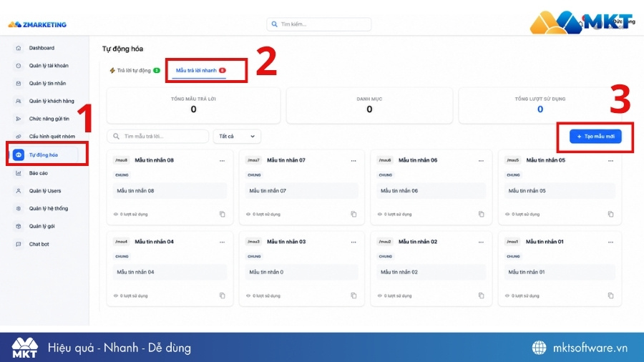Focus the Tìm mẫu trả lời search field
Viewport: 644px width, 362px height.
click(x=157, y=136)
